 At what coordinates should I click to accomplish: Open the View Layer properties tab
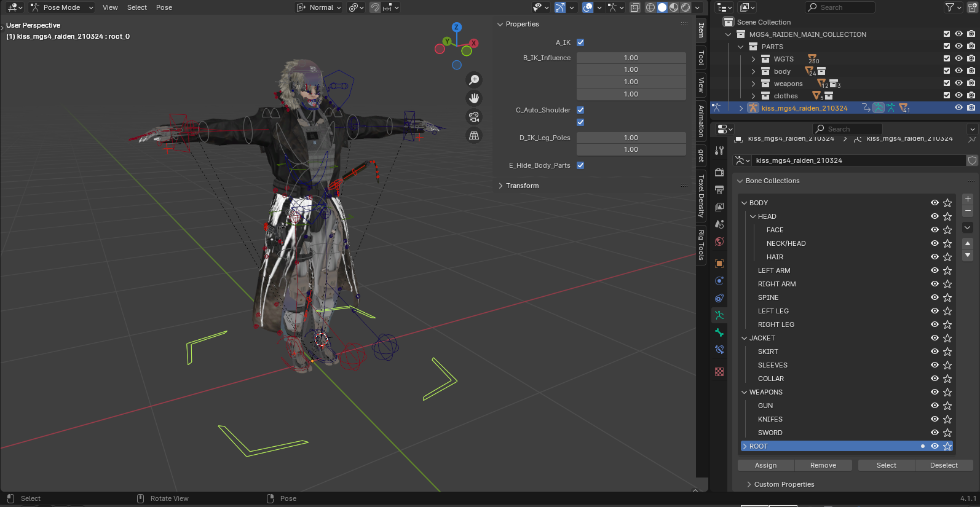[719, 207]
